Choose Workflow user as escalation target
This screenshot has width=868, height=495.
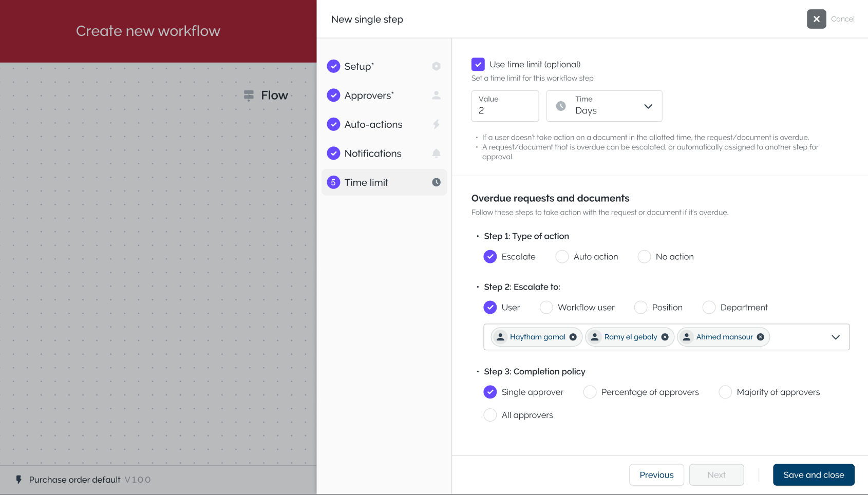tap(546, 308)
